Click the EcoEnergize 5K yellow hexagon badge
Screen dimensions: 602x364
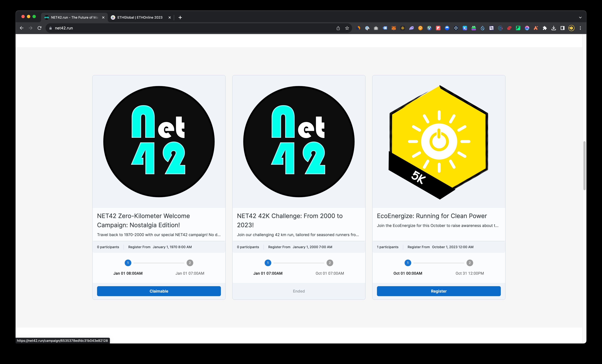pyautogui.click(x=439, y=142)
